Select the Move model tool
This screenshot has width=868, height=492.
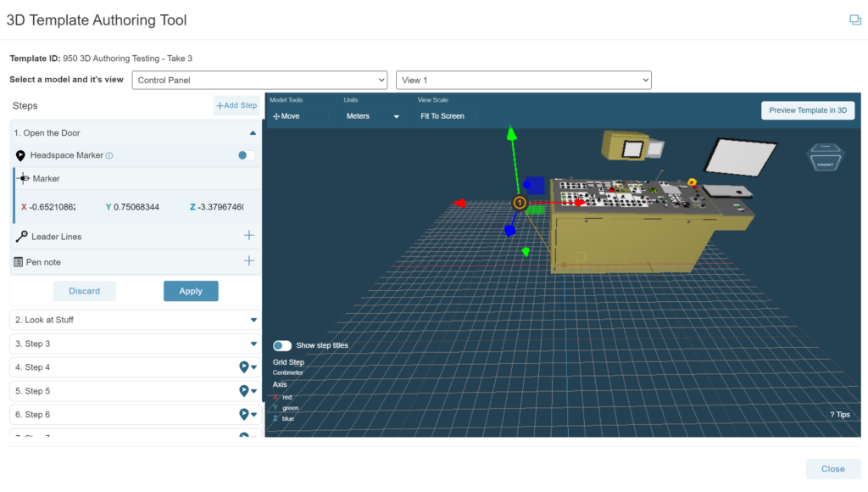click(x=287, y=116)
